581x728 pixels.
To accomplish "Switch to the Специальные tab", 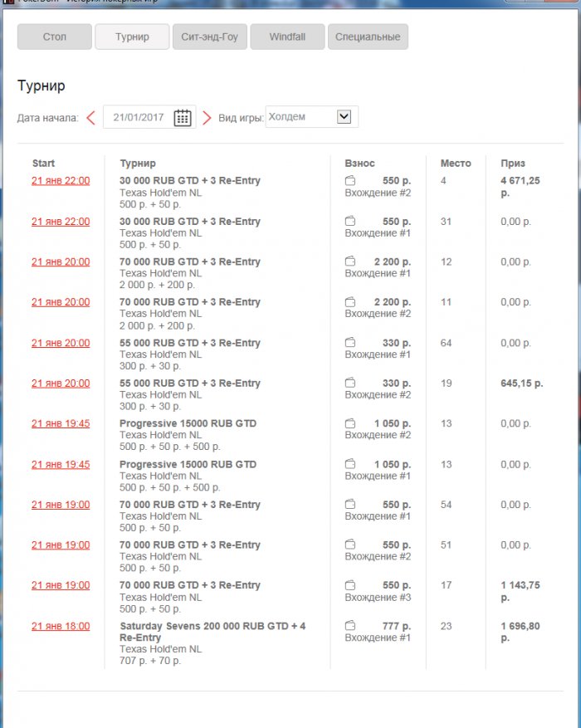I will click(368, 37).
